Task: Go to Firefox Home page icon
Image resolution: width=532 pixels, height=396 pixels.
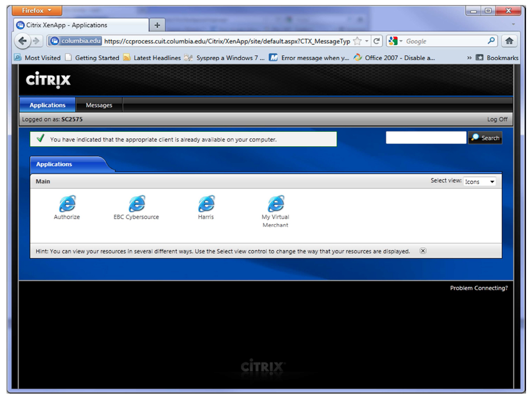Action: click(509, 41)
